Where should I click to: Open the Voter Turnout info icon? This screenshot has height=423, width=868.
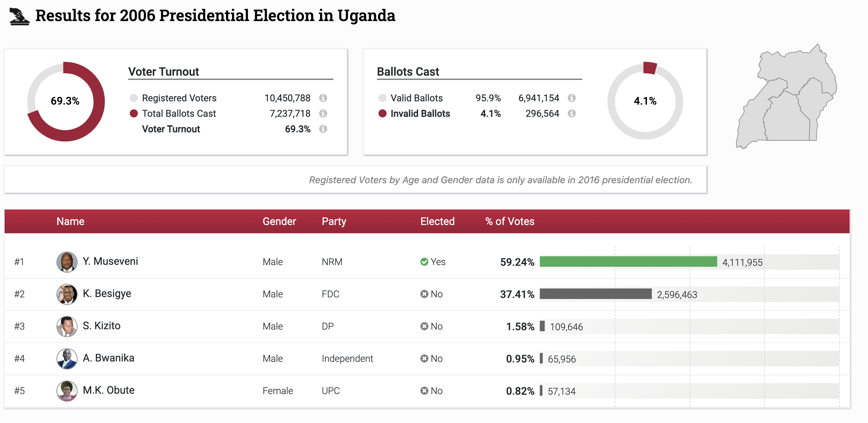[324, 129]
